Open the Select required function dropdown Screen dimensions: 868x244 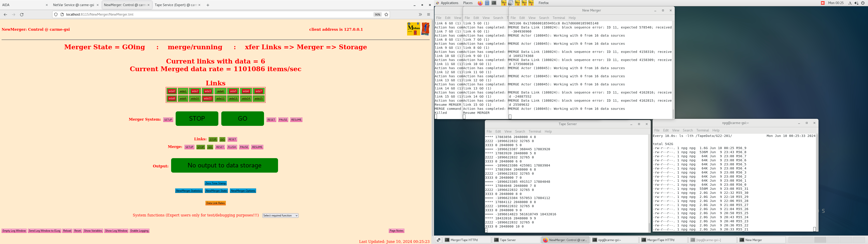coord(280,215)
